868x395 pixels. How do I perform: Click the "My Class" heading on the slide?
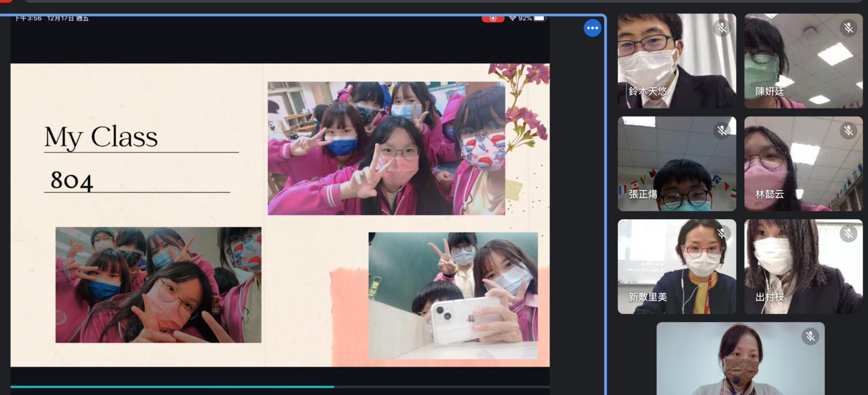click(101, 137)
